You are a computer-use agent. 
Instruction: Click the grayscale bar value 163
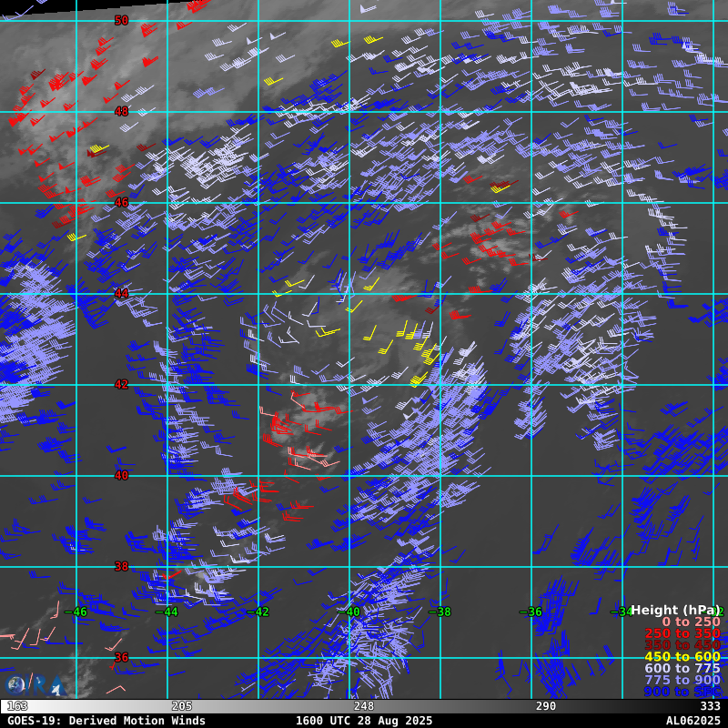coord(17,706)
